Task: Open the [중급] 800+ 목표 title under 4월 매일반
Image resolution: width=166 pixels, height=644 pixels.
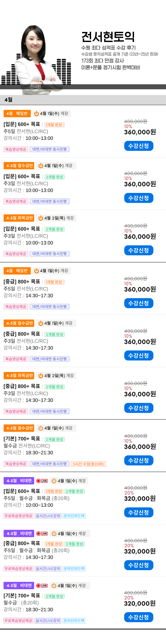Action: (22, 282)
